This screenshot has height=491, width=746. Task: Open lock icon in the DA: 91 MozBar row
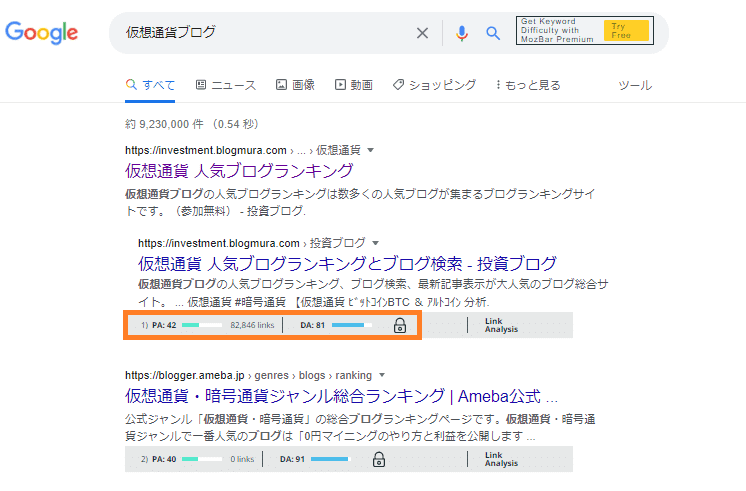tap(379, 459)
